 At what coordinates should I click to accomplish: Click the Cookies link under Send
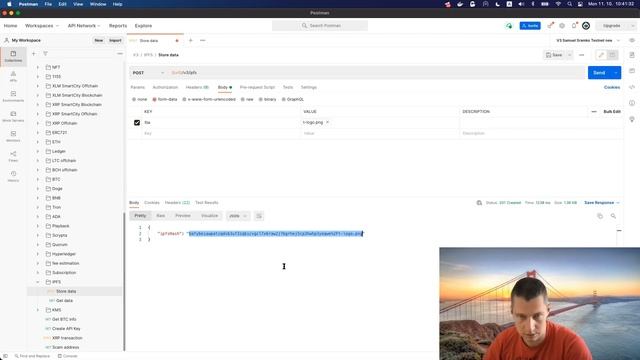(612, 87)
